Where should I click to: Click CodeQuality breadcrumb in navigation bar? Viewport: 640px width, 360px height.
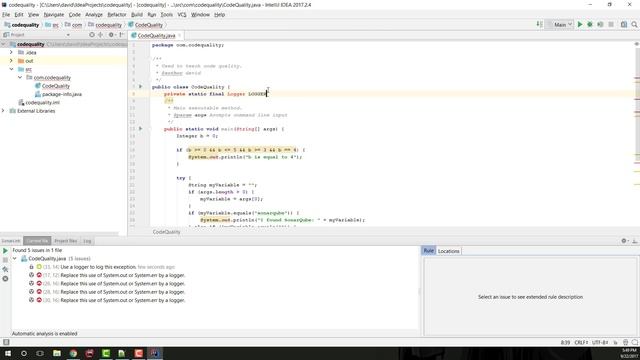coord(149,25)
